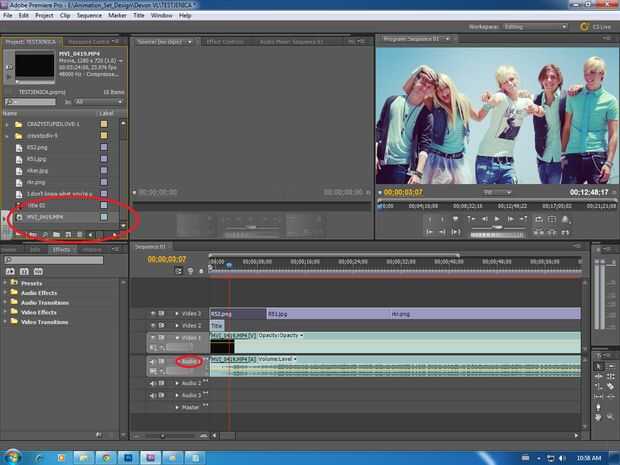Click the project preview thumbnail

(35, 66)
